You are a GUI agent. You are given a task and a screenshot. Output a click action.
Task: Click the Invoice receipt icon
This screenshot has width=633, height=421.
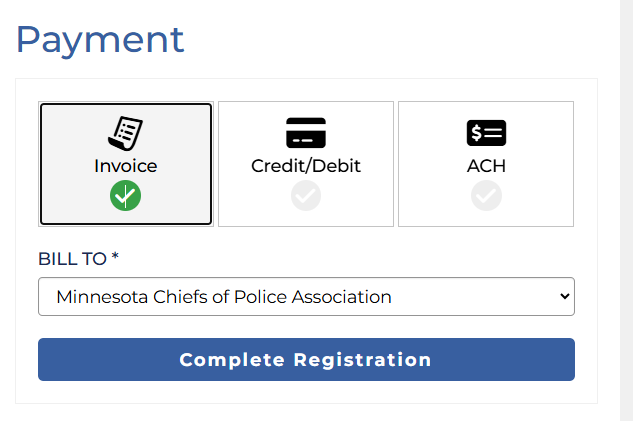(x=126, y=133)
